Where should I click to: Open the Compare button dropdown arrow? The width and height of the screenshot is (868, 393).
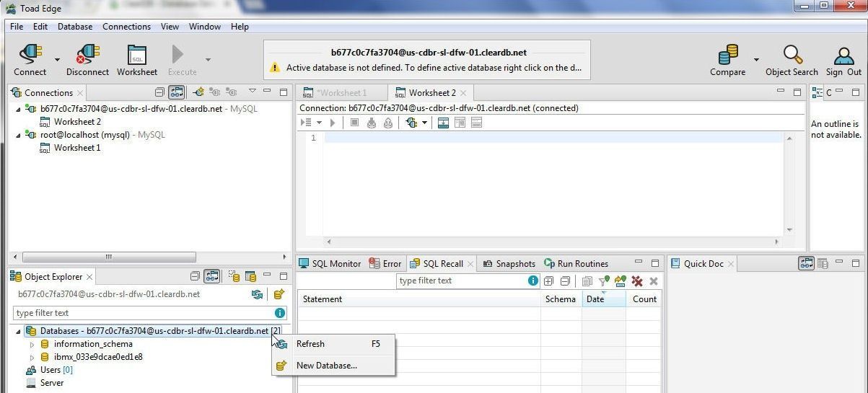coord(756,60)
